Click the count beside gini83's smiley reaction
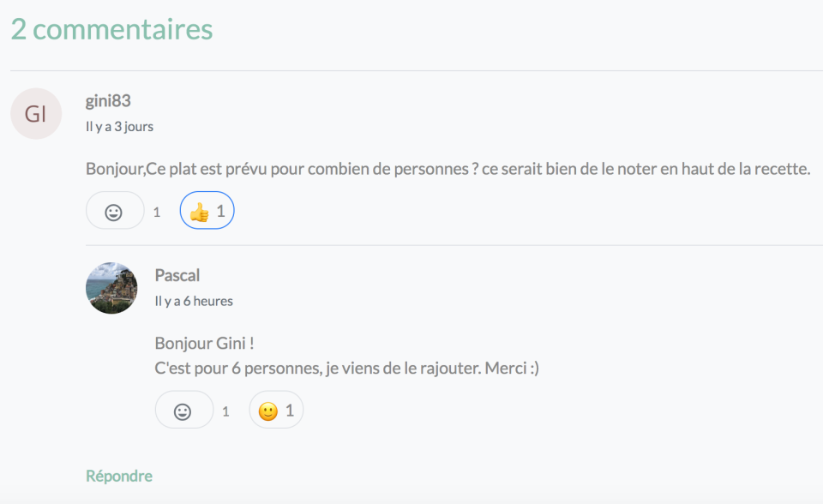 tap(156, 211)
